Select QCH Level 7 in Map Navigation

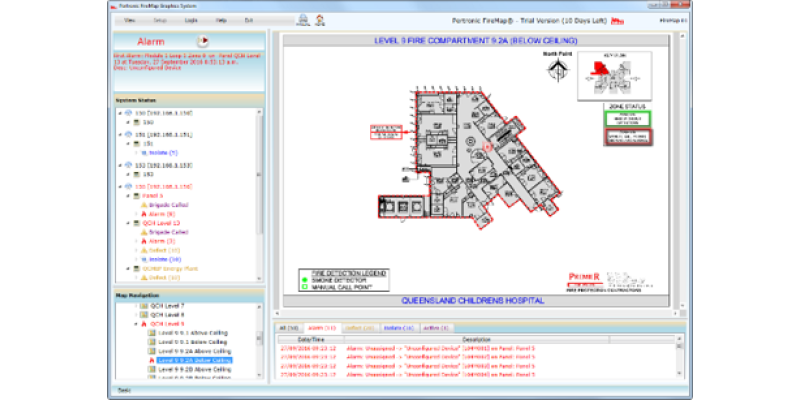[x=167, y=306]
